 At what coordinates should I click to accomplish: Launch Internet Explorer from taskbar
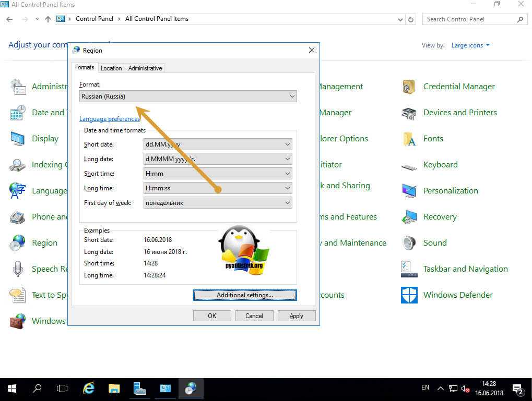click(89, 388)
